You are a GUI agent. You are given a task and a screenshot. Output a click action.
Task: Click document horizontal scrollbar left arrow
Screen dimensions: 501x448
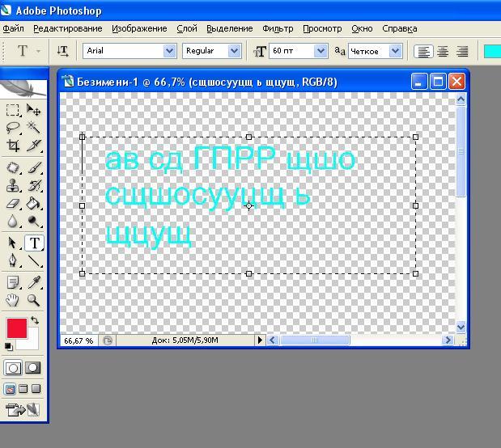273,340
